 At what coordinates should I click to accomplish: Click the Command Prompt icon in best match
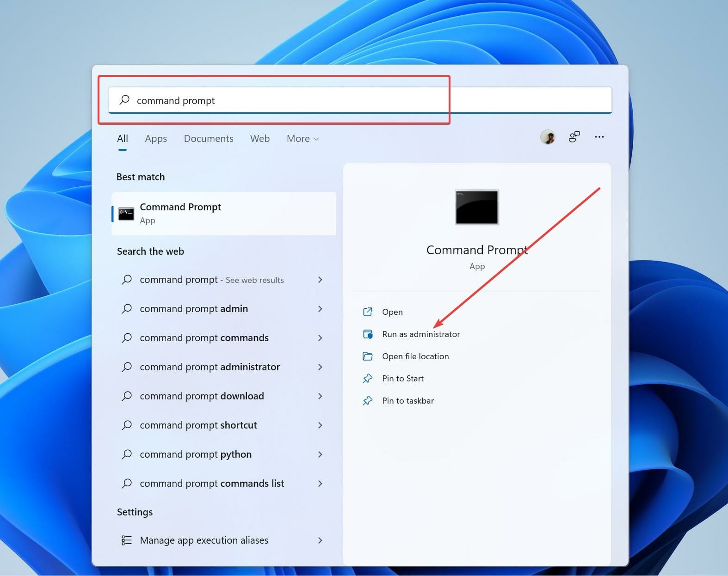point(126,214)
